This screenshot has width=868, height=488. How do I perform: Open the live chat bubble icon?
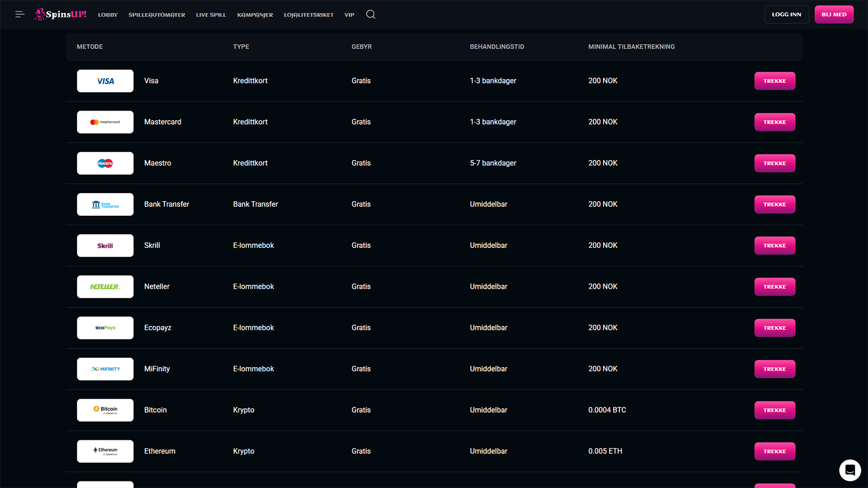point(850,470)
